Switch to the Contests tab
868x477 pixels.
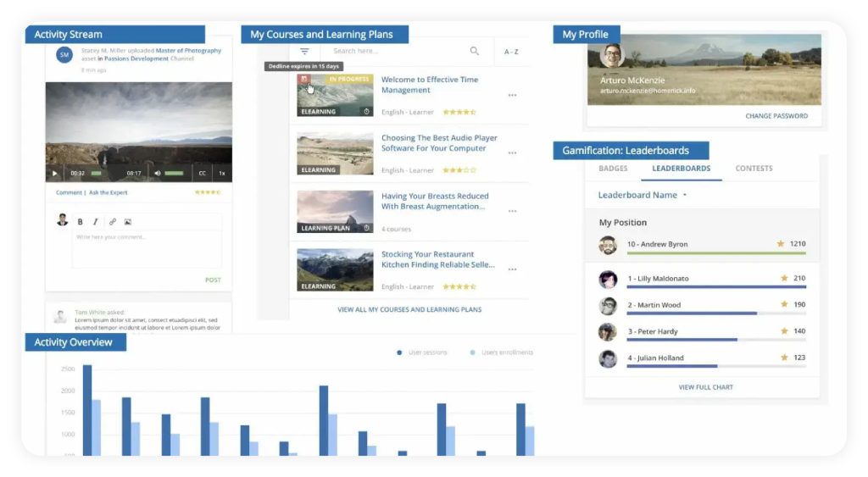pyautogui.click(x=754, y=169)
